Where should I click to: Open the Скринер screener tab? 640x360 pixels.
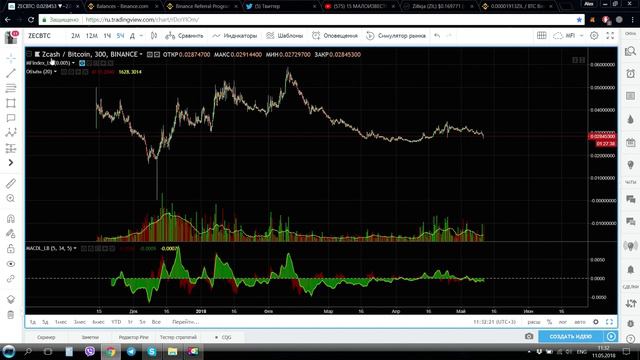46,338
